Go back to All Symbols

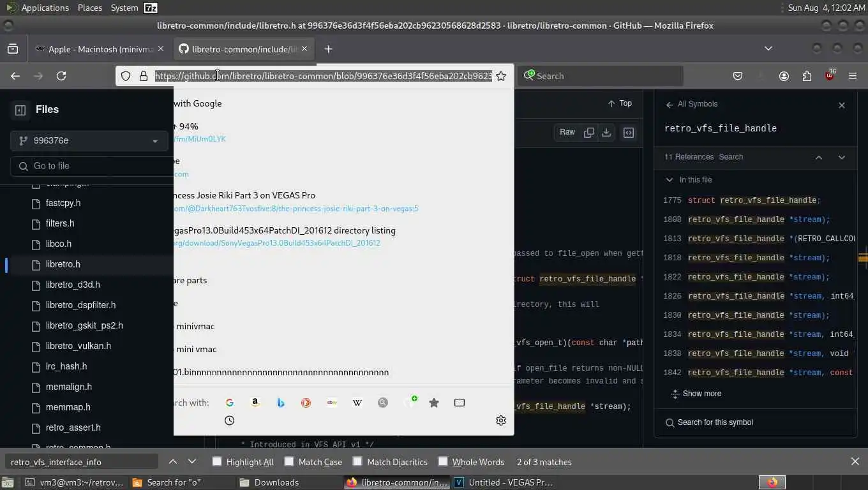coord(692,104)
